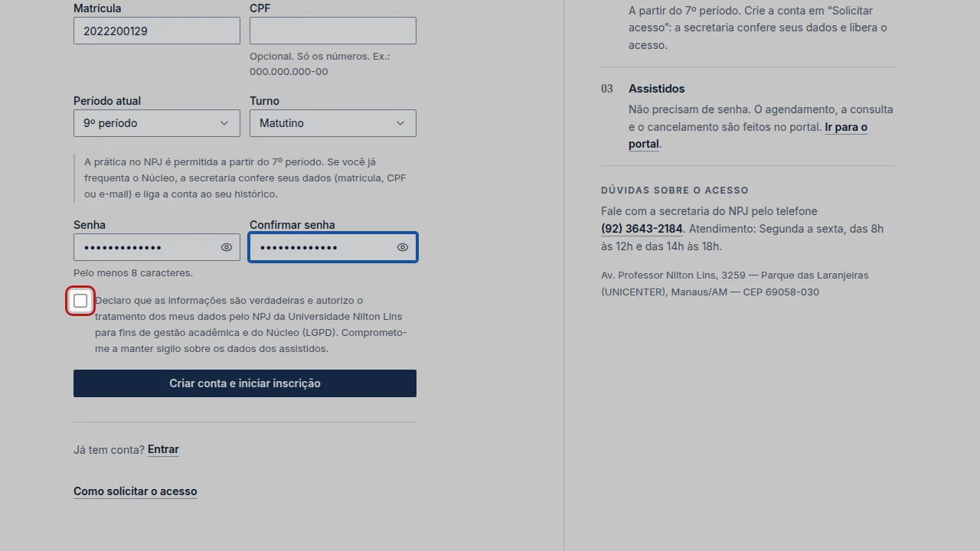Screen dimensions: 980x551
Task: Click the Turno label
Action: tap(264, 101)
